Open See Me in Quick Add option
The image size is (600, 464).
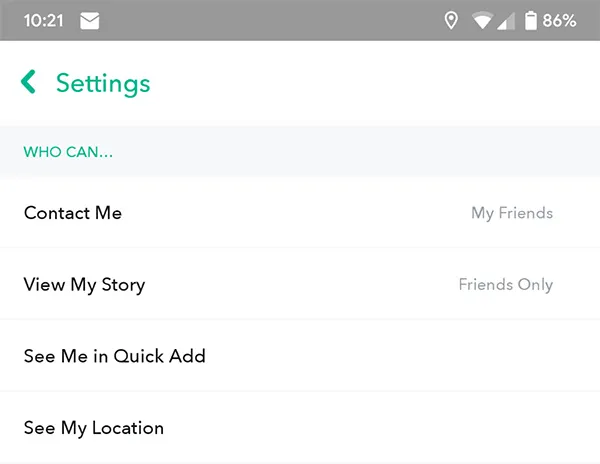300,355
